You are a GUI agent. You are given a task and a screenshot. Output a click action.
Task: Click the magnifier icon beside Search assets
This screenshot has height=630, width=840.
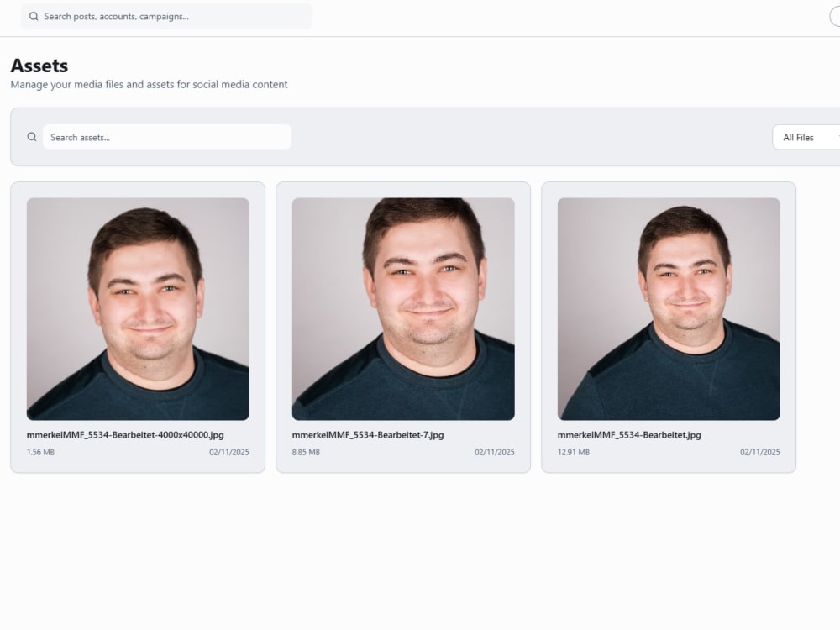32,137
